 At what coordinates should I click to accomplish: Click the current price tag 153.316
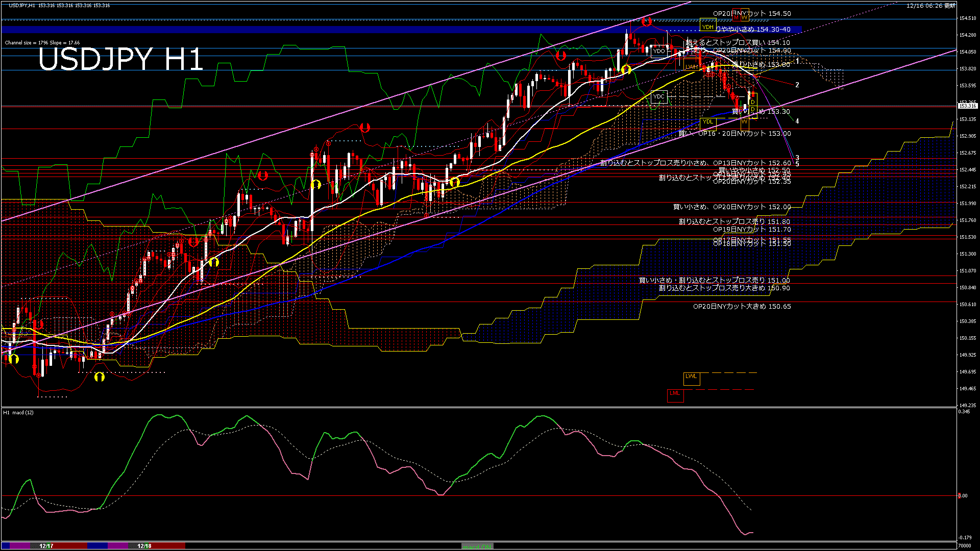coord(967,106)
